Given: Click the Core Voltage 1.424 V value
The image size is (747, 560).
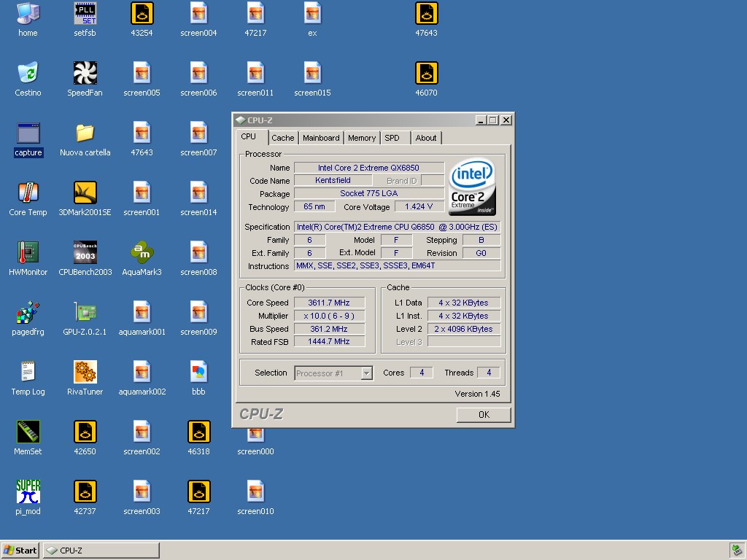Looking at the screenshot, I should point(419,206).
